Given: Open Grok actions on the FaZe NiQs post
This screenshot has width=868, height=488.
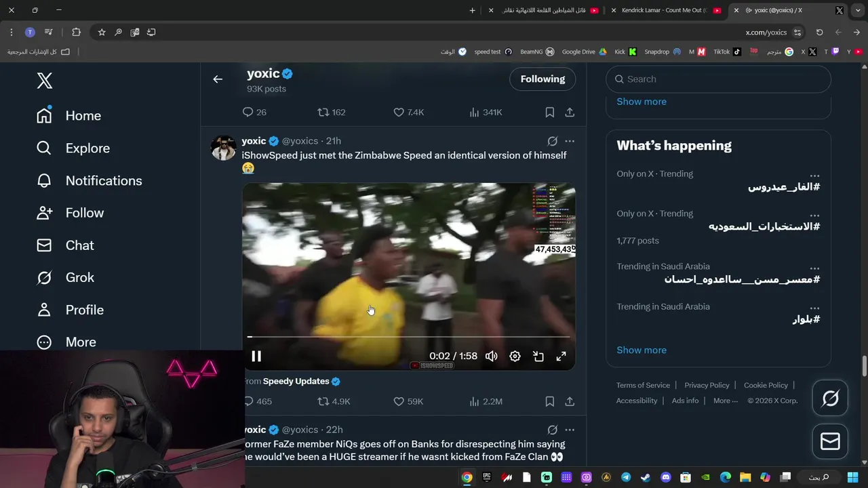Looking at the screenshot, I should click(x=553, y=430).
